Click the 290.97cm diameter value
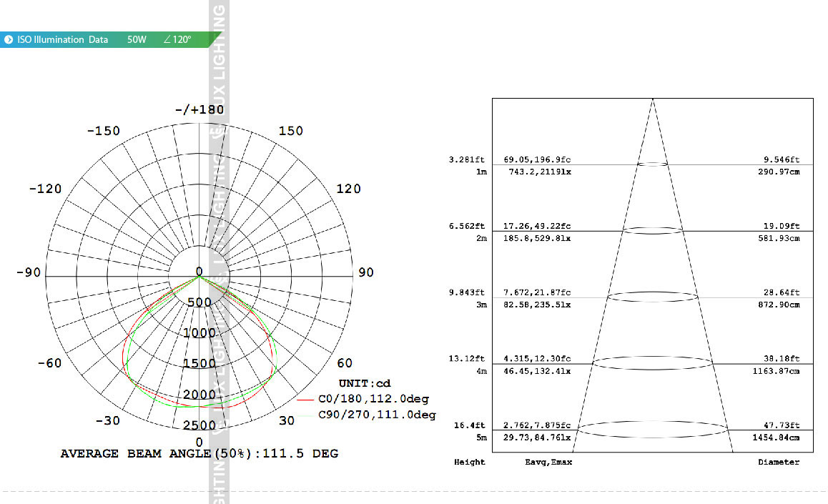828x504 pixels. point(779,172)
